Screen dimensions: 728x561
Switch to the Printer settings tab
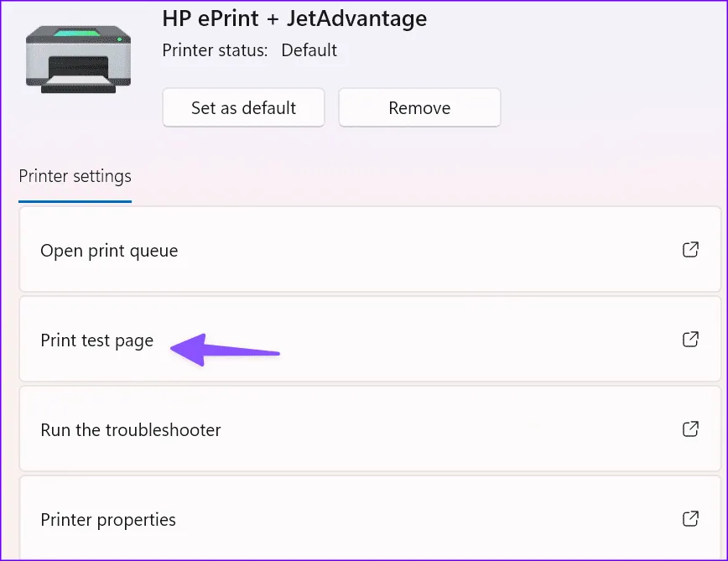(x=75, y=177)
